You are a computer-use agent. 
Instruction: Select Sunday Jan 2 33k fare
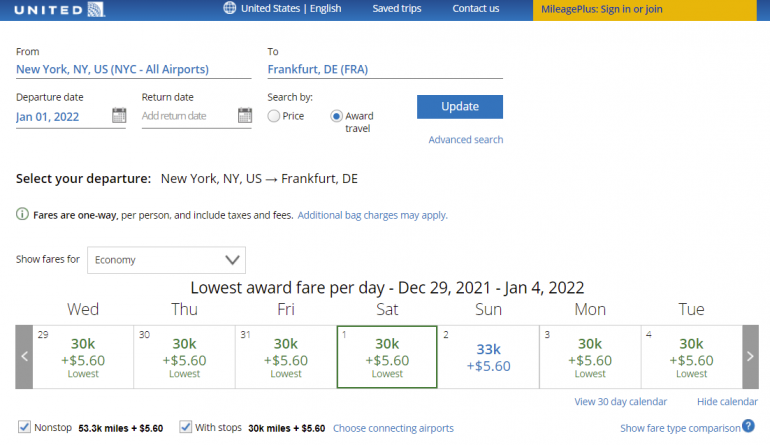click(488, 356)
